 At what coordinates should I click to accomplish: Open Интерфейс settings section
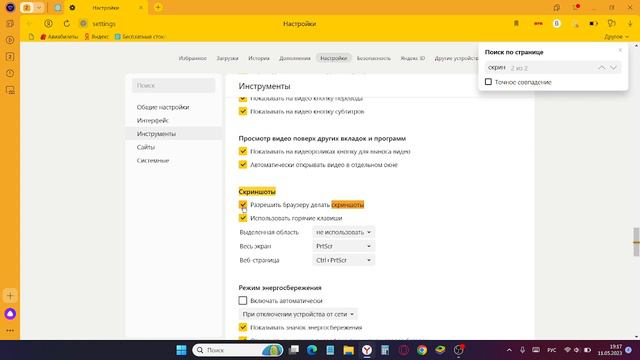pyautogui.click(x=153, y=120)
